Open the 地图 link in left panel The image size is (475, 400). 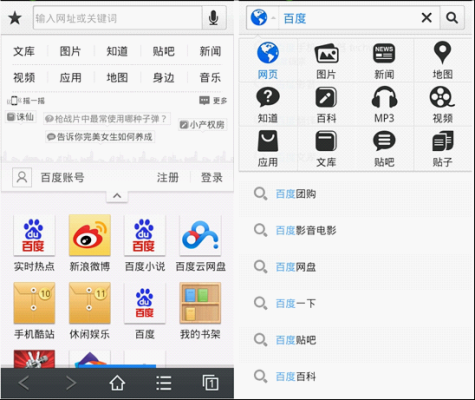(117, 78)
